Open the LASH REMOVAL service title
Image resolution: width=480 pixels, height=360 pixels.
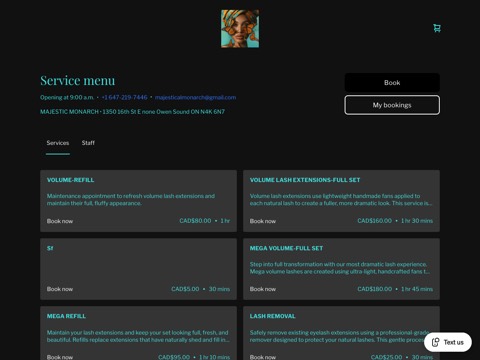click(272, 316)
